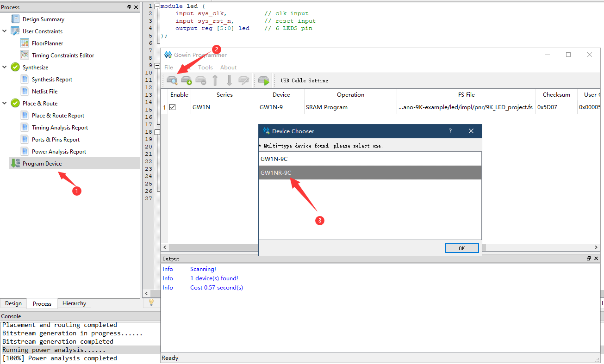Click the Power Analysis Report icon
The image size is (604, 364).
click(x=25, y=151)
